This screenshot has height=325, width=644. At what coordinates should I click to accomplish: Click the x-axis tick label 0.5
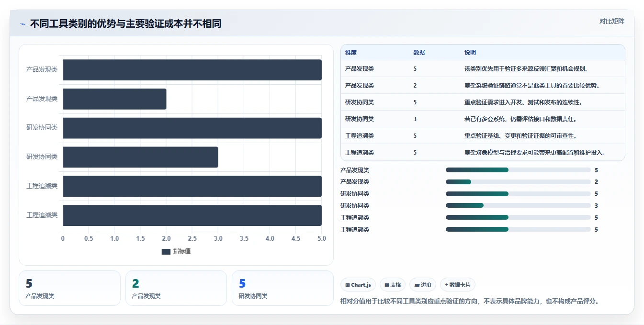click(89, 238)
